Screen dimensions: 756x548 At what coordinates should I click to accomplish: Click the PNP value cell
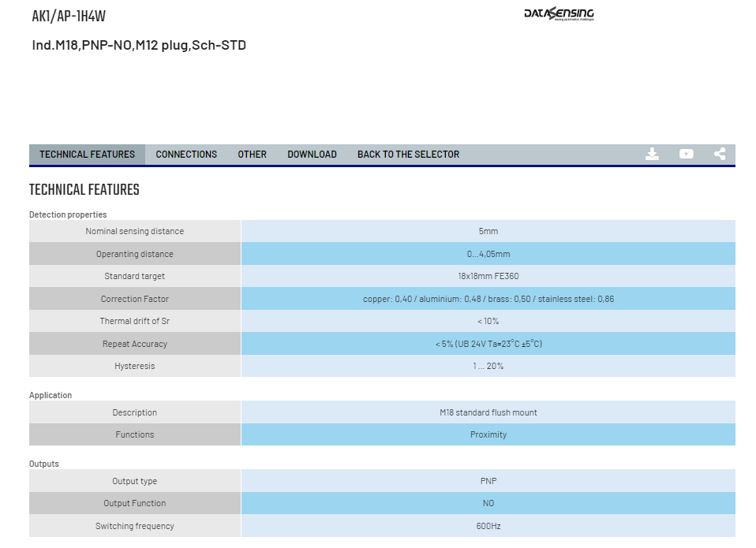[x=488, y=481]
